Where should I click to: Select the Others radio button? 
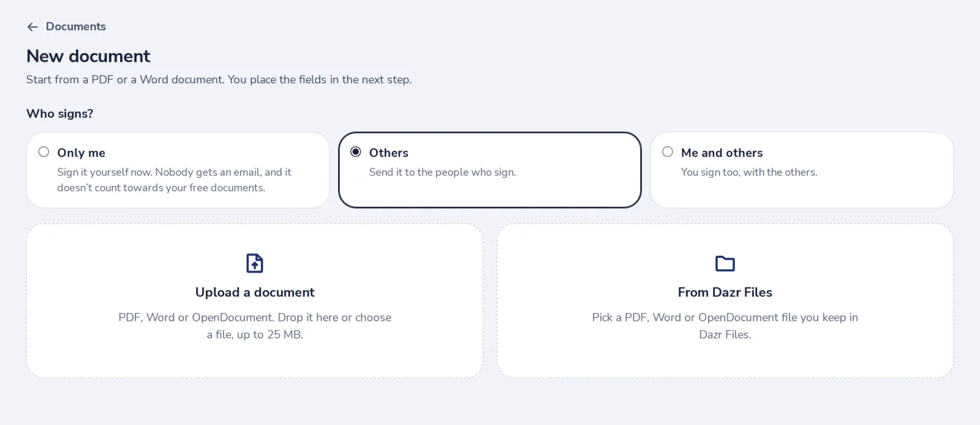click(355, 152)
